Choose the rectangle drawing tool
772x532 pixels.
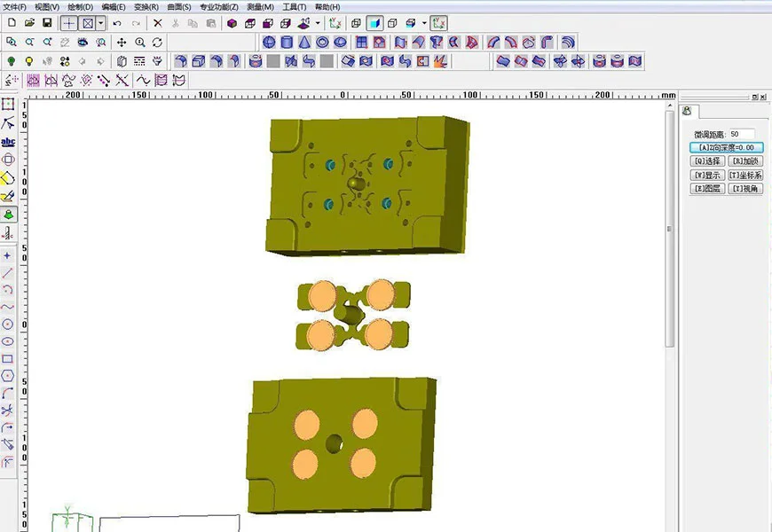click(7, 358)
